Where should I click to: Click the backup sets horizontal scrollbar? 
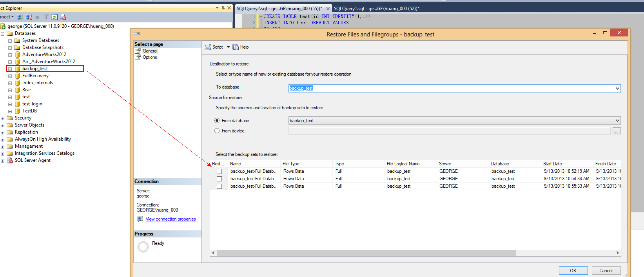[366, 253]
